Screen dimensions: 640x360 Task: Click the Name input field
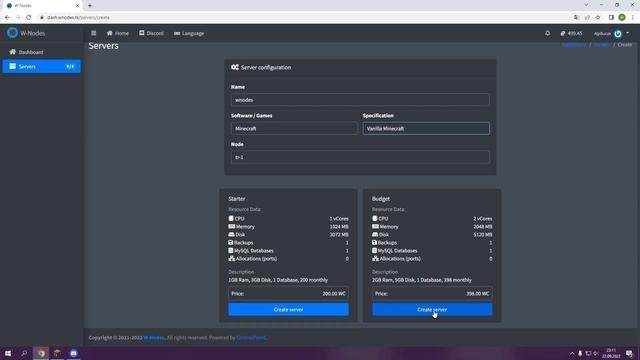(360, 100)
